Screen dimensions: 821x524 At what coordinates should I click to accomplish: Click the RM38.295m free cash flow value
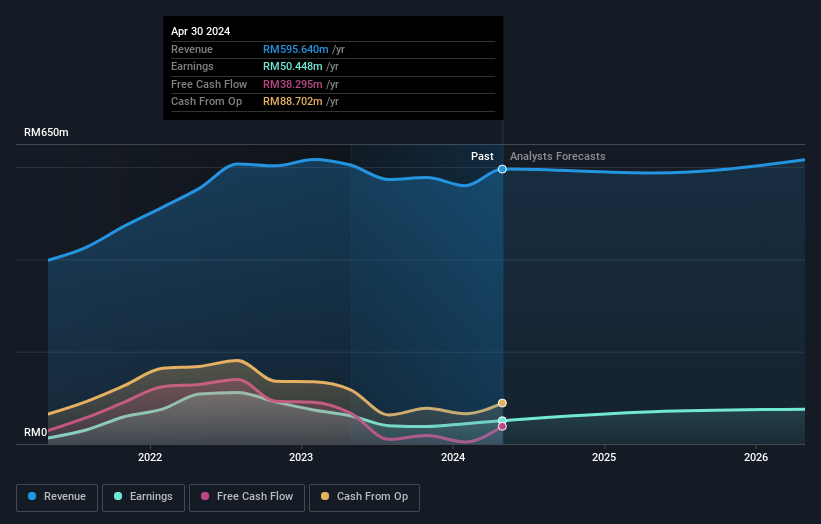coord(293,84)
